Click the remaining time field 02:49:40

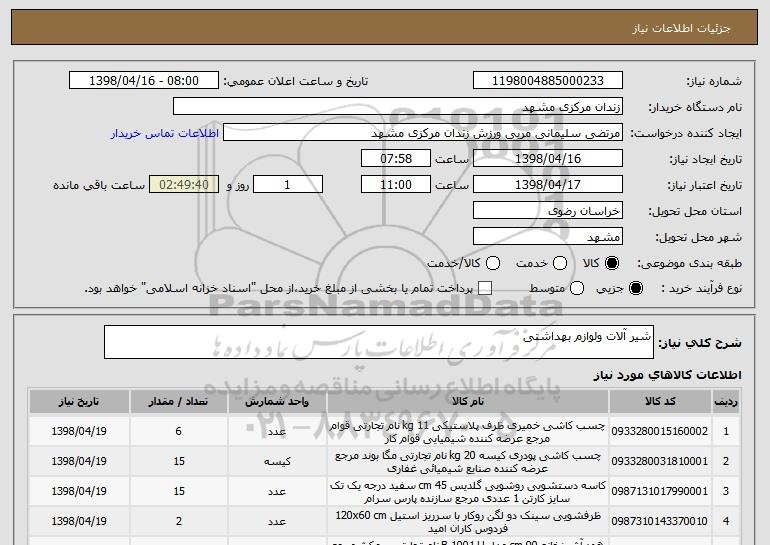tap(184, 185)
